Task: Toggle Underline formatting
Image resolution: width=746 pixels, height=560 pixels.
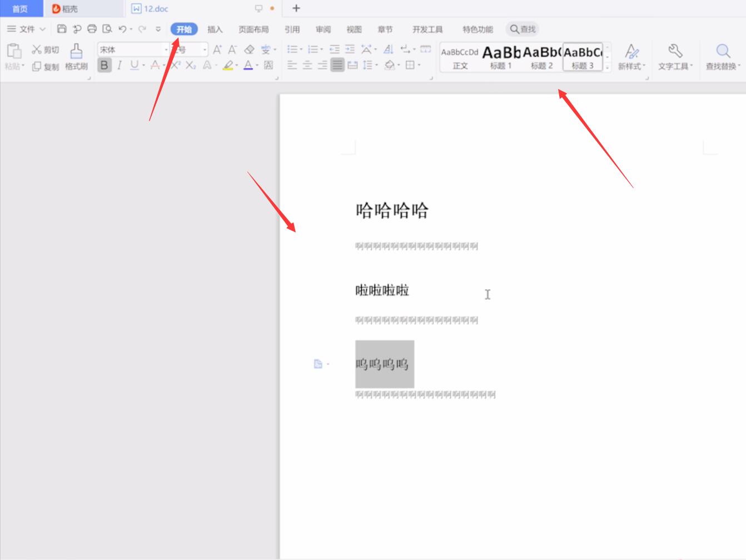Action: click(x=134, y=65)
